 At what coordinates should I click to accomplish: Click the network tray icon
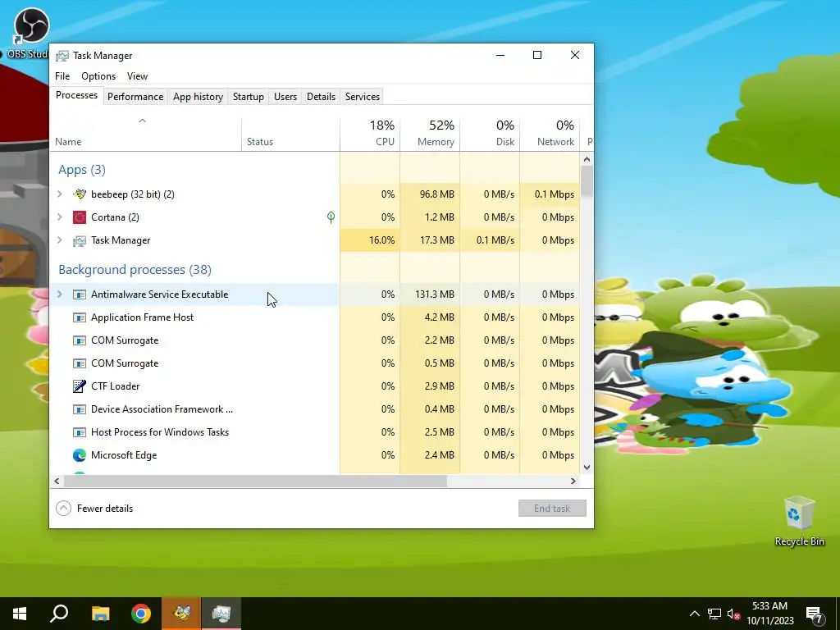[x=714, y=614]
